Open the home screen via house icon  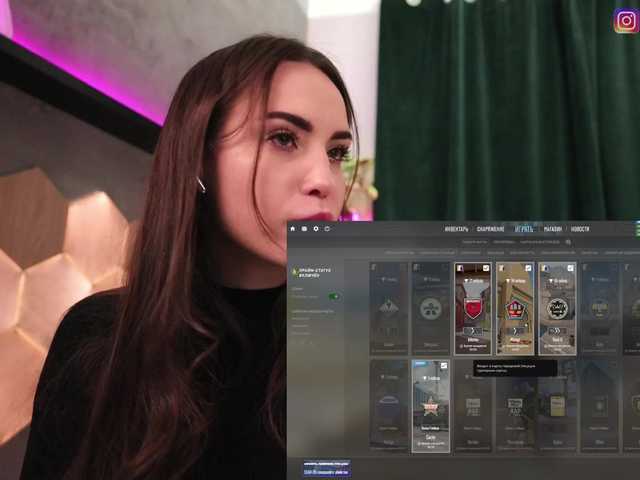pos(293,229)
